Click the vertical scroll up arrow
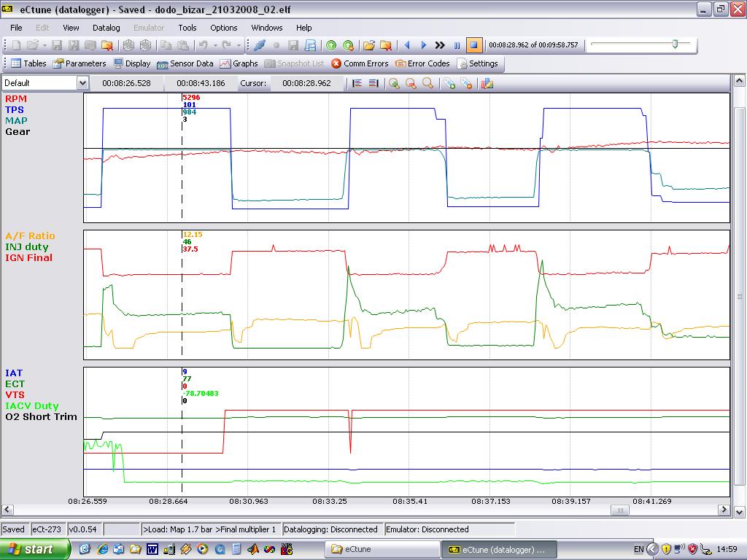Viewport: 747px width, 560px height. tap(740, 80)
